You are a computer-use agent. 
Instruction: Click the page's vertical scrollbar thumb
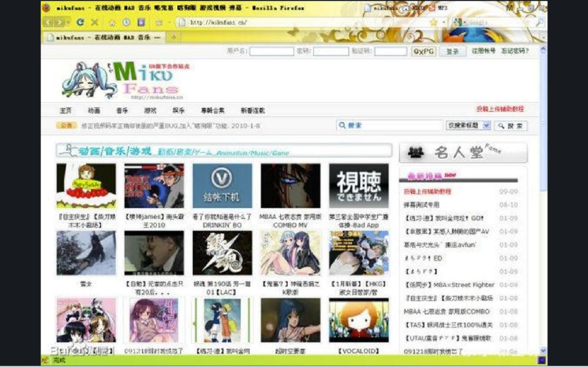click(x=543, y=122)
